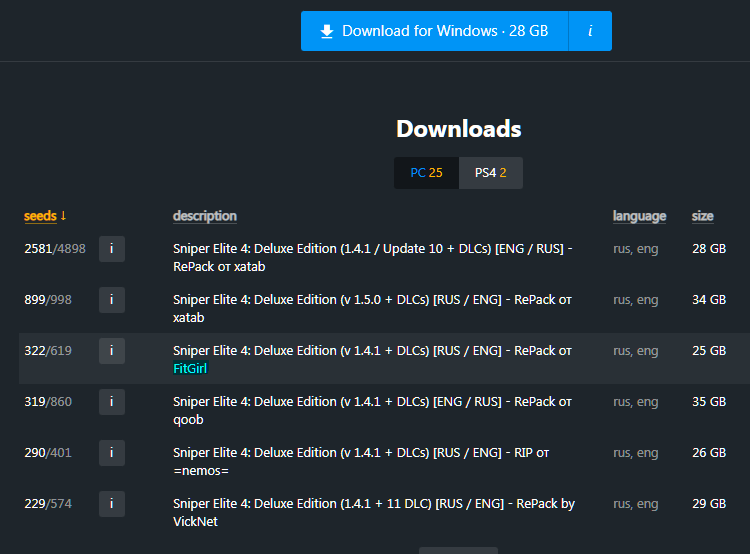
Task: Open the v 1.5.0 xatab RePack torrent
Action: point(372,309)
